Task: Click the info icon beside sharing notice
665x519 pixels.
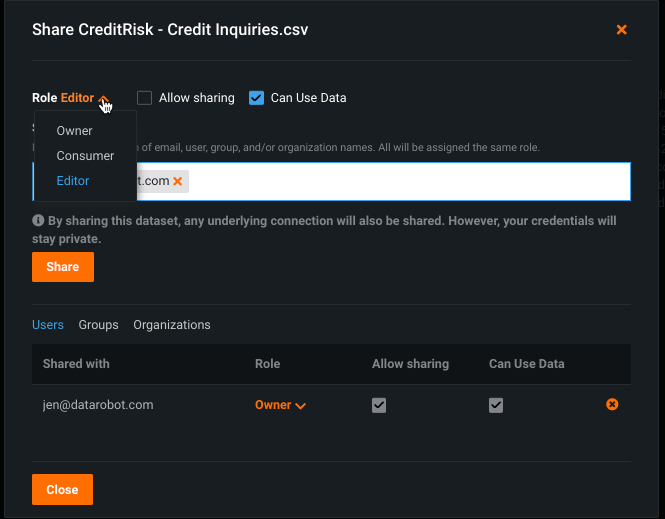Action: [38, 220]
